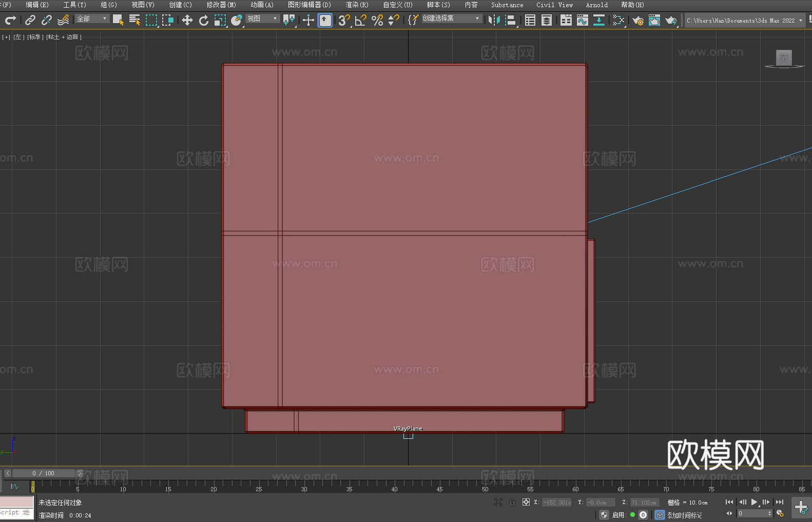The image size is (812, 522).
Task: Step to previous frame
Action: coord(742,502)
